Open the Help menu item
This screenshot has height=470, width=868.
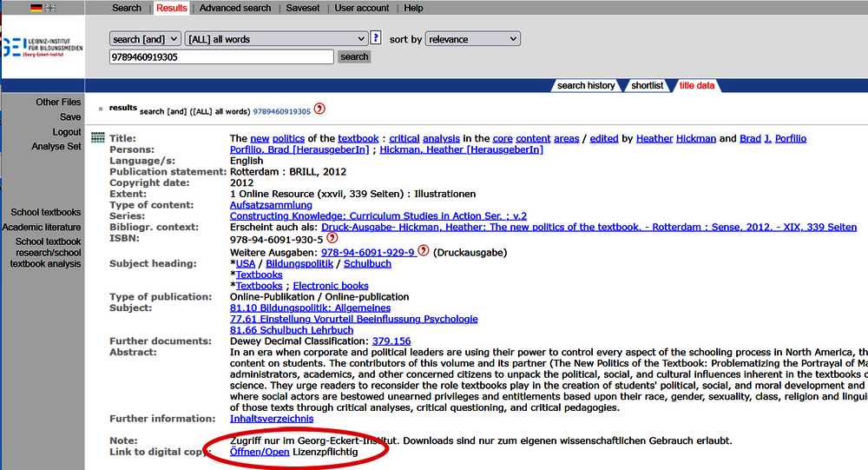pyautogui.click(x=413, y=8)
